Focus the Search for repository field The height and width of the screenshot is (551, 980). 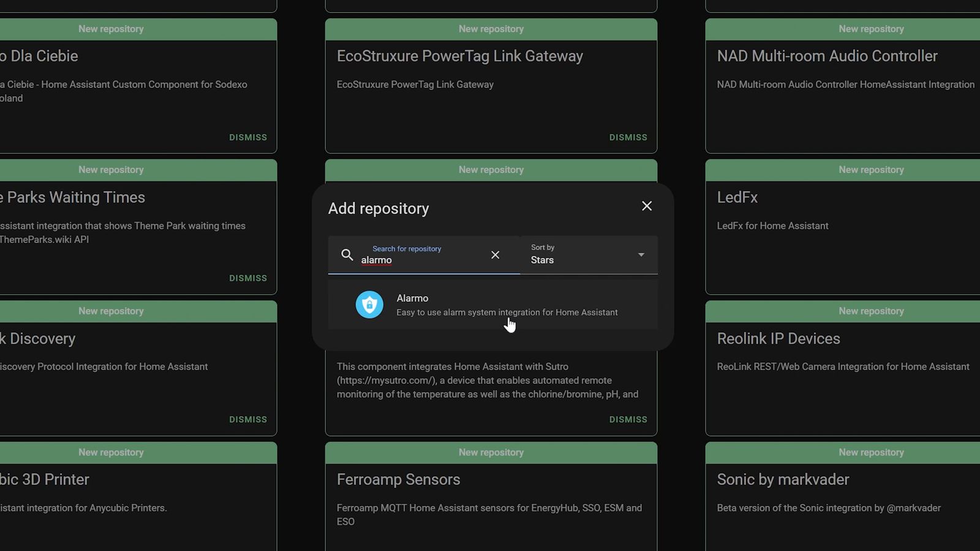click(x=423, y=260)
